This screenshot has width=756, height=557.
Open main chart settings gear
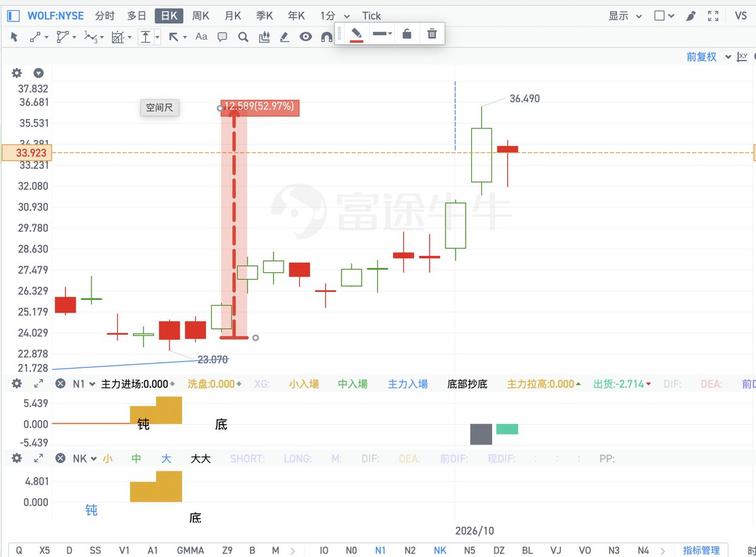click(17, 73)
